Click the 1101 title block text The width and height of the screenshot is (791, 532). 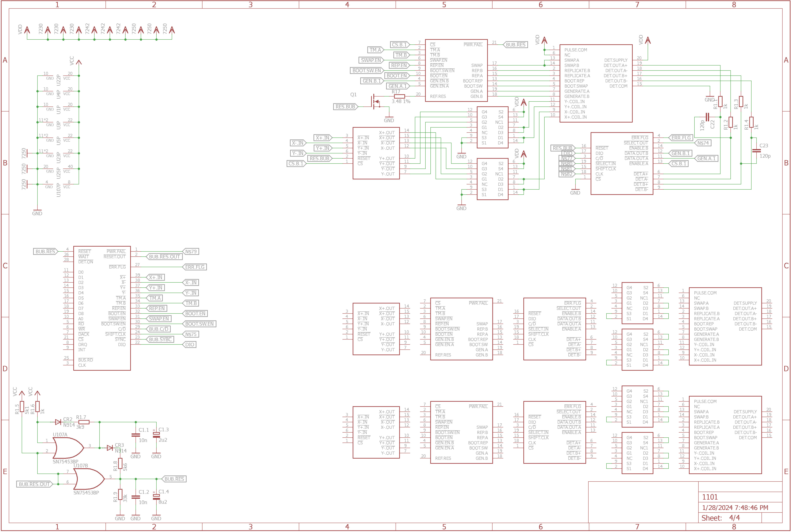click(x=710, y=497)
